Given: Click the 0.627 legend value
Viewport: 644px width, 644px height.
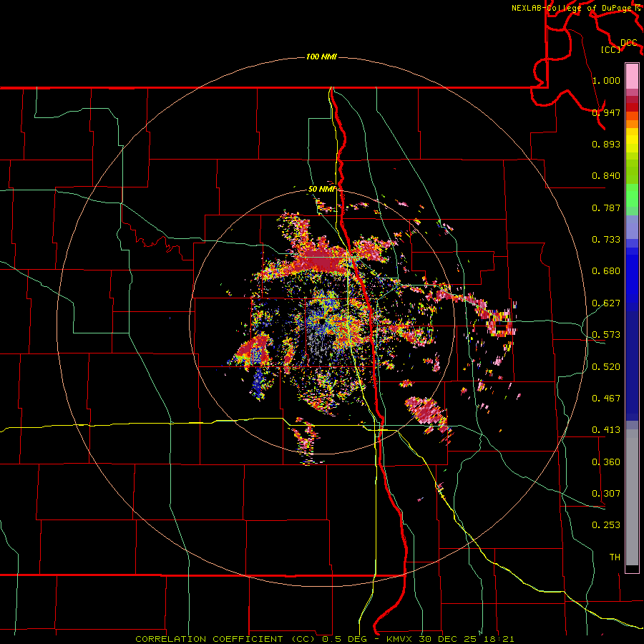Looking at the screenshot, I should pos(606,303).
